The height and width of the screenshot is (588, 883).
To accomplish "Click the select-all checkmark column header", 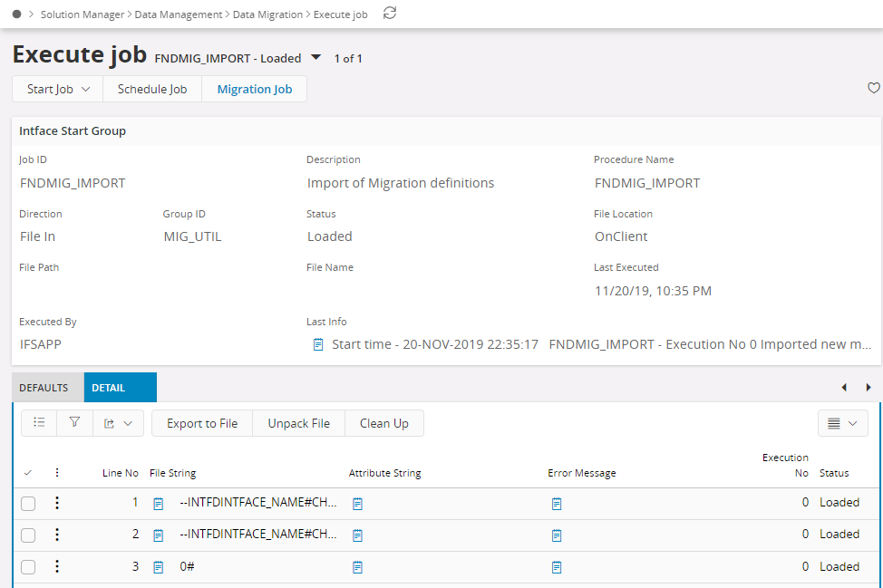I will coord(26,472).
